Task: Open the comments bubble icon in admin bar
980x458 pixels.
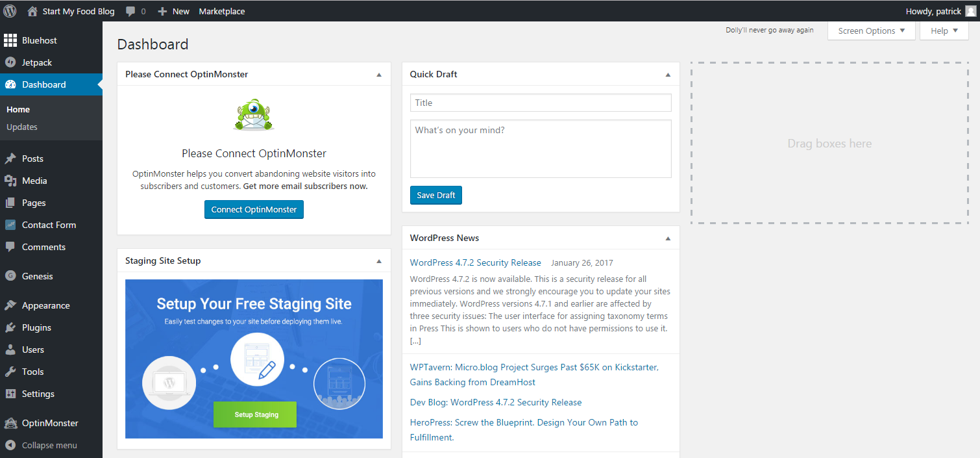Action: pyautogui.click(x=130, y=11)
